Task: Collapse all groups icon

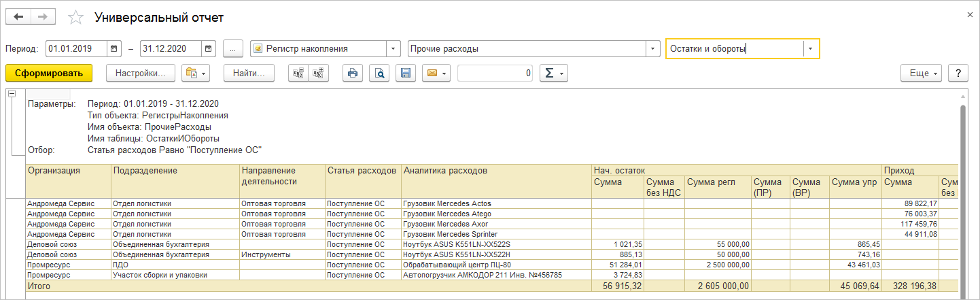Action: (298, 73)
